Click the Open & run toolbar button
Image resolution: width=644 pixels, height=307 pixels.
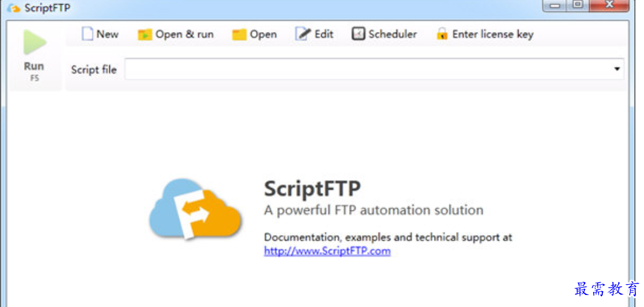(176, 34)
